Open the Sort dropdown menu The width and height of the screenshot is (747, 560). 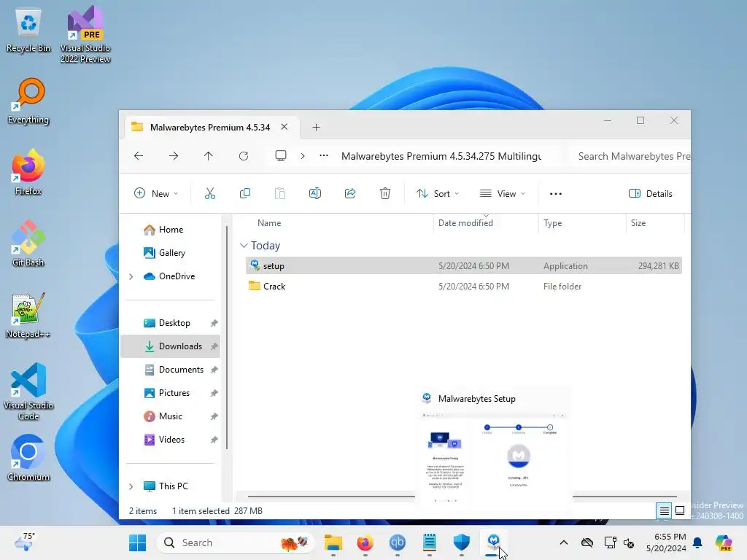[438, 193]
